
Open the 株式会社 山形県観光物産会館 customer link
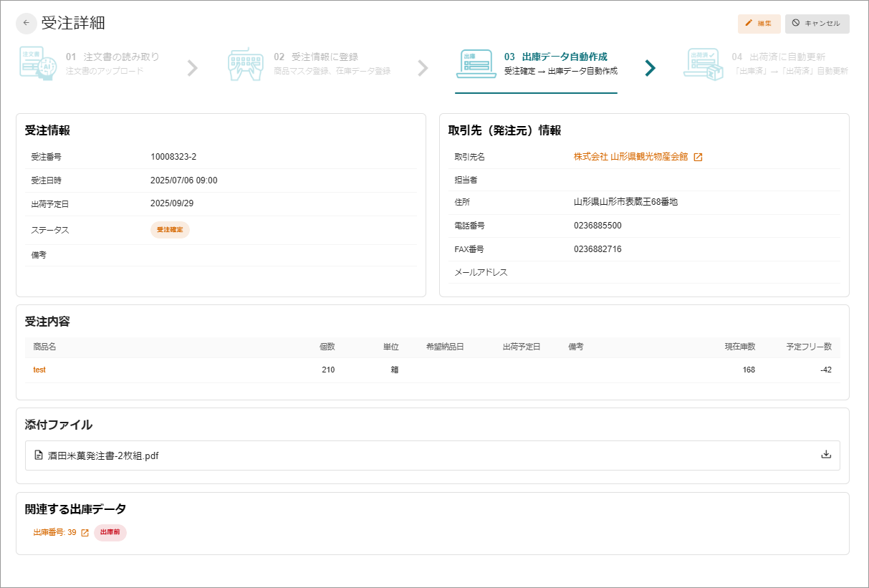click(x=630, y=156)
